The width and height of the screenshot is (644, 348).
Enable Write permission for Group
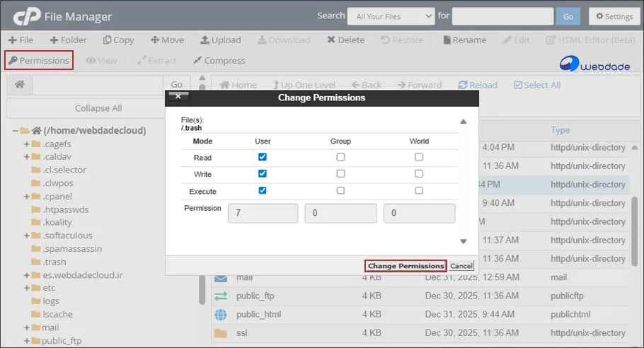point(340,173)
